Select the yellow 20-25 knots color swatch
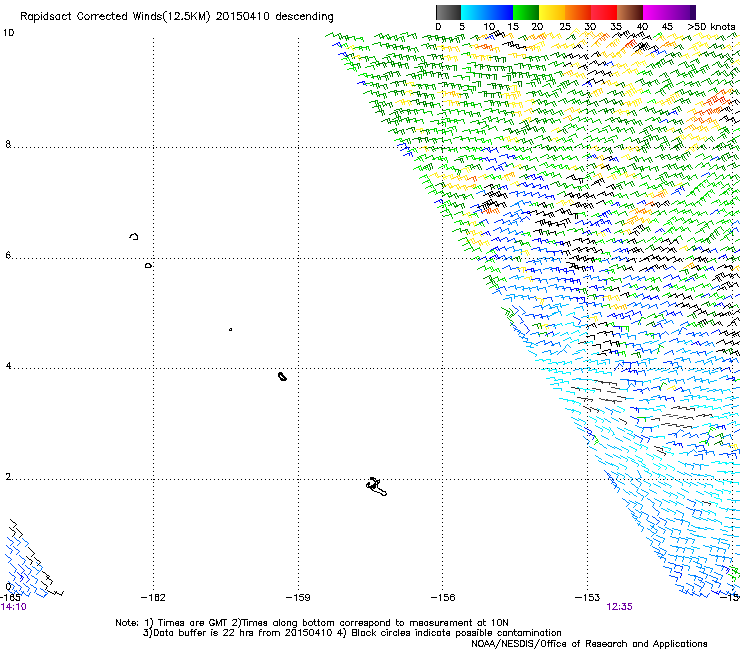Screen dimensions: 740x650 coord(552,12)
